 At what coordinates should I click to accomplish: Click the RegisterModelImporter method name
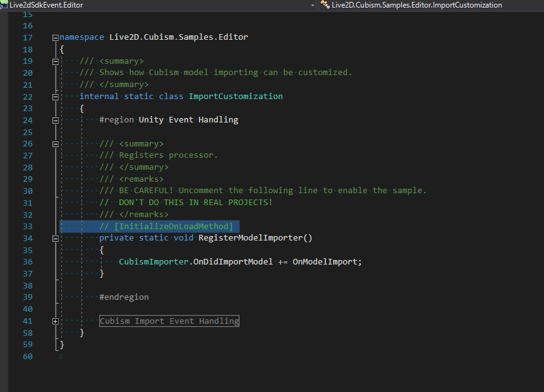(x=250, y=238)
